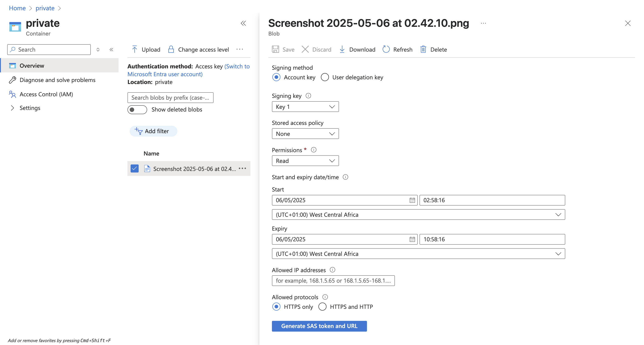Viewport: 644px width, 345px height.
Task: Go to Home in the breadcrumb
Action: pyautogui.click(x=17, y=8)
